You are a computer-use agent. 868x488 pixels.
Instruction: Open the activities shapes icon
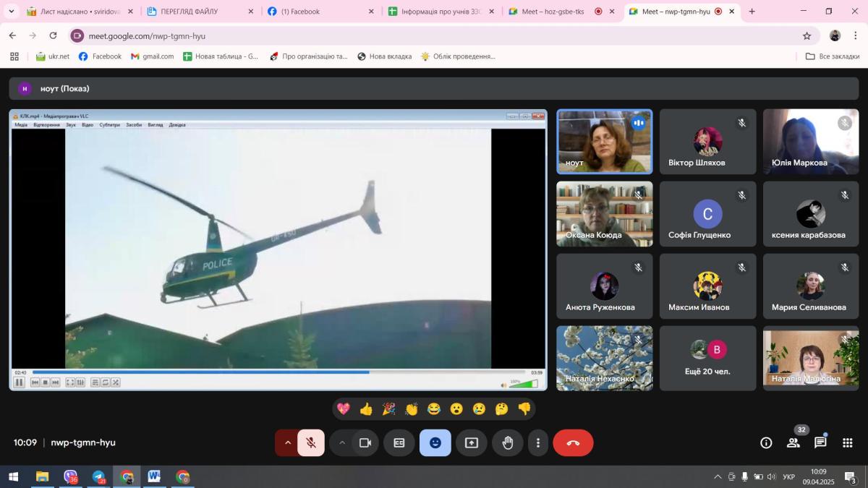point(847,443)
